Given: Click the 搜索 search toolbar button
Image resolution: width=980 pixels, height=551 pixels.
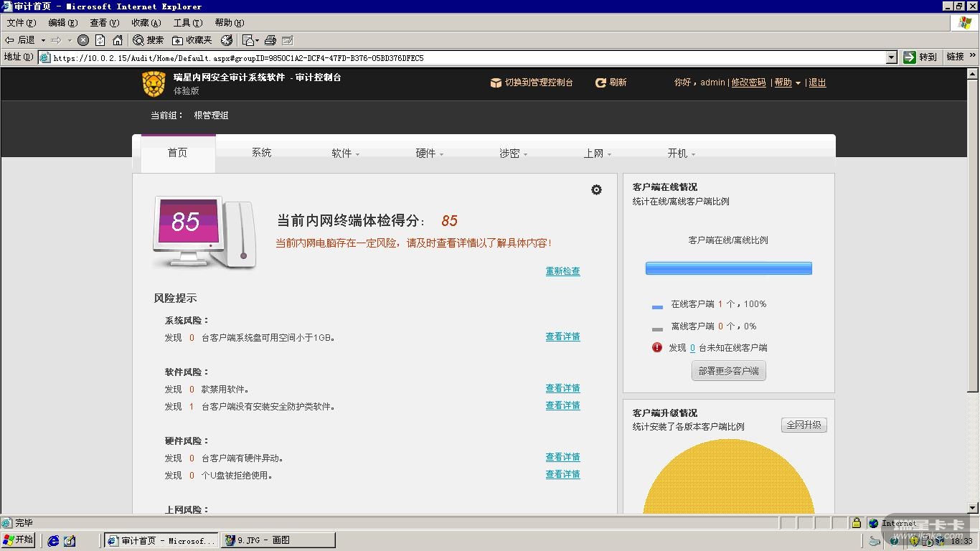Looking at the screenshot, I should [x=149, y=40].
